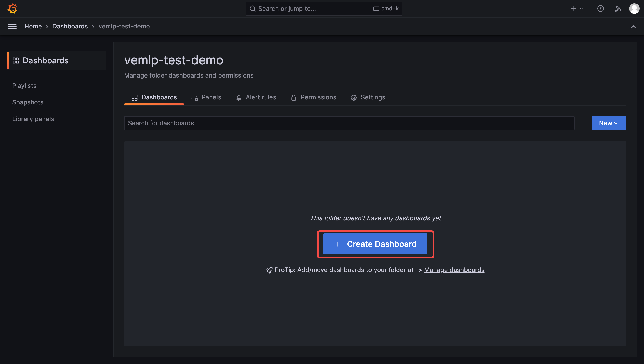Screen dimensions: 644x364
Task: Go to Home breadcrumb
Action: pos(33,26)
